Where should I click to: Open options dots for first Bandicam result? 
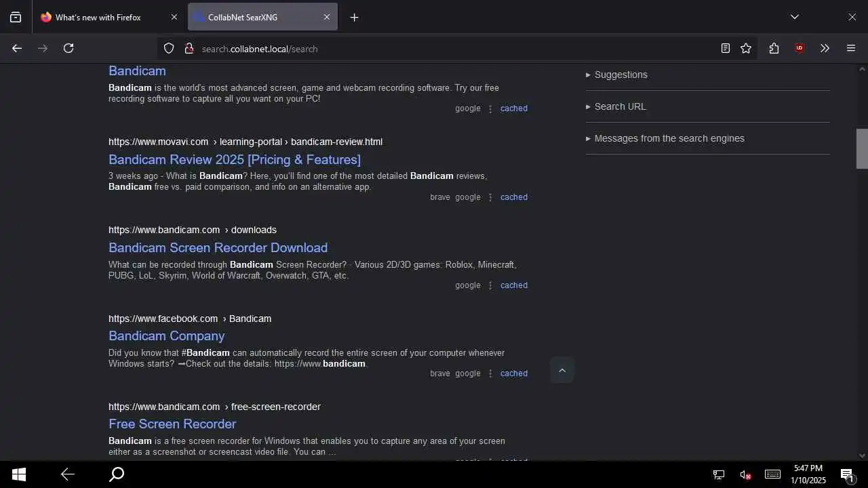[490, 108]
